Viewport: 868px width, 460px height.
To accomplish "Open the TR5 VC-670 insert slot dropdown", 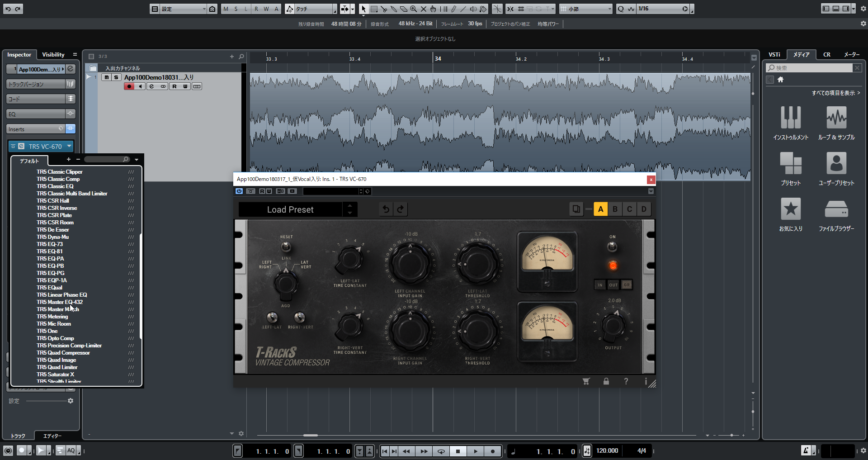I will click(x=69, y=146).
